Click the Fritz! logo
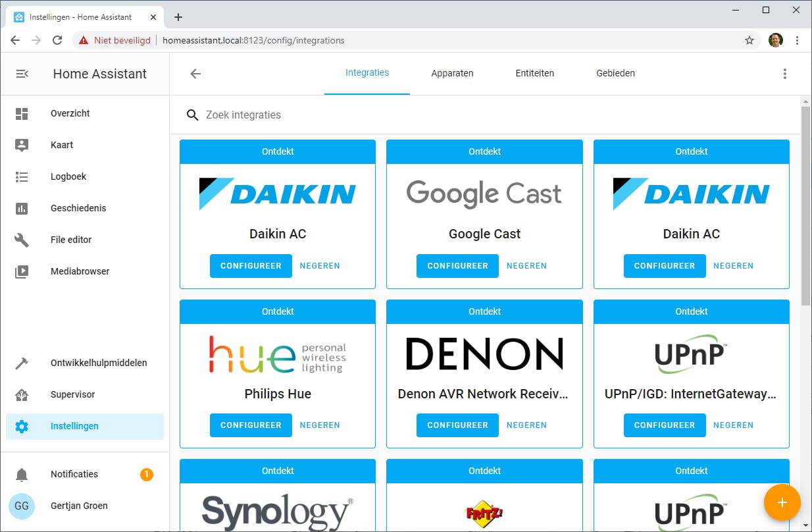The image size is (812, 532). pos(484,514)
